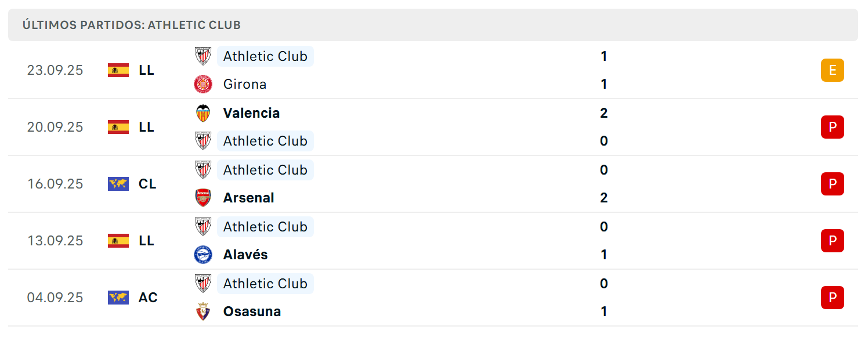Open the Alavés team link

click(245, 255)
